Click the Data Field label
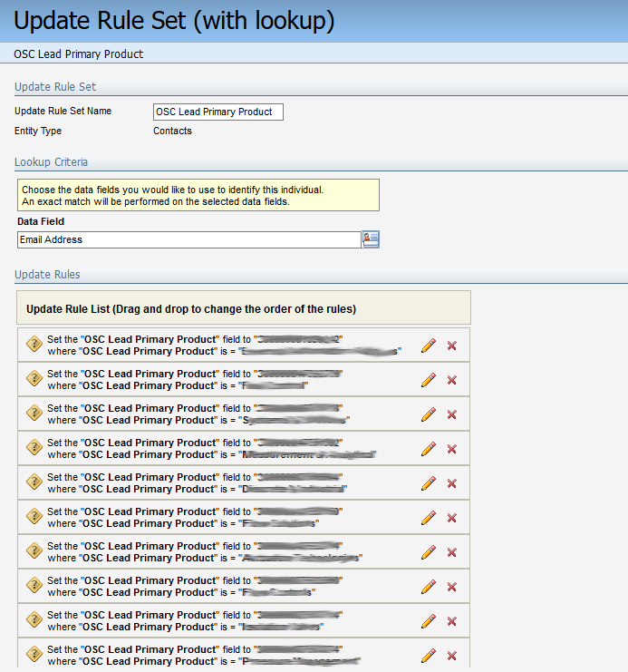The height and width of the screenshot is (672, 628). click(x=41, y=221)
